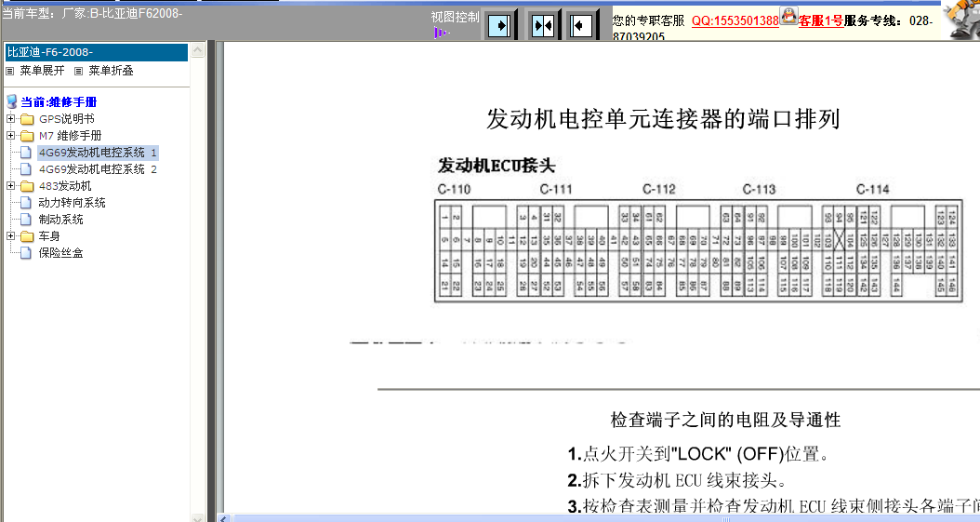Expand the 车身 folder
The image size is (980, 522).
point(10,236)
